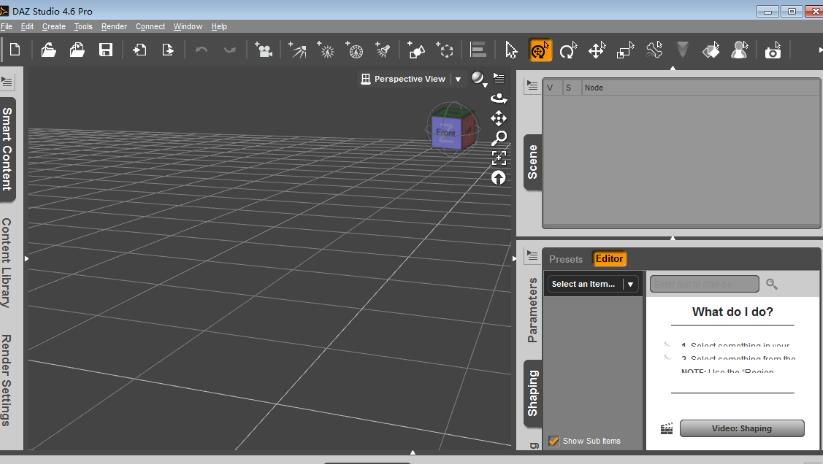The image size is (823, 464).
Task: Open Shaping pane options menu
Action: [x=532, y=256]
